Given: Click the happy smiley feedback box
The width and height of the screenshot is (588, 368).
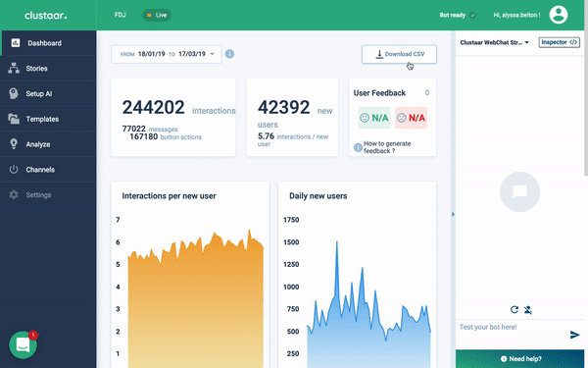Looking at the screenshot, I should (374, 118).
